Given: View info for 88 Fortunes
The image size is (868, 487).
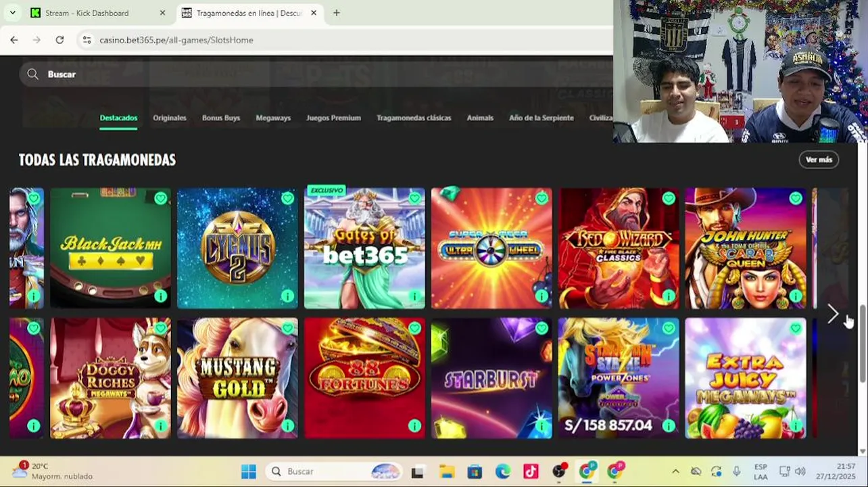Looking at the screenshot, I should (414, 426).
